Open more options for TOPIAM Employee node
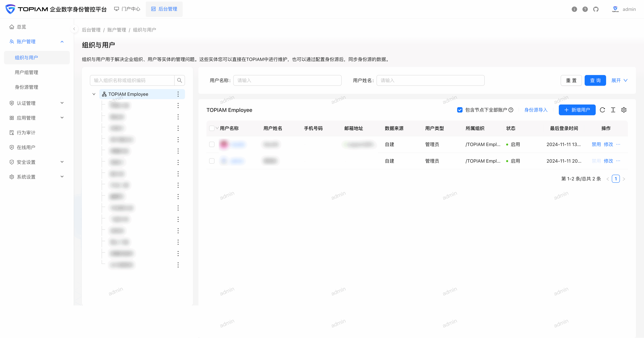The image size is (644, 346). 178,94
